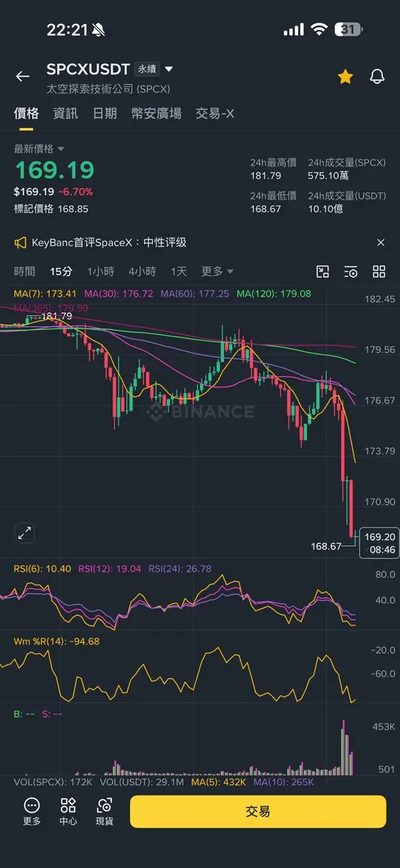Tap the Wi-Fi icon in status bar
The image size is (400, 868).
pos(318,30)
